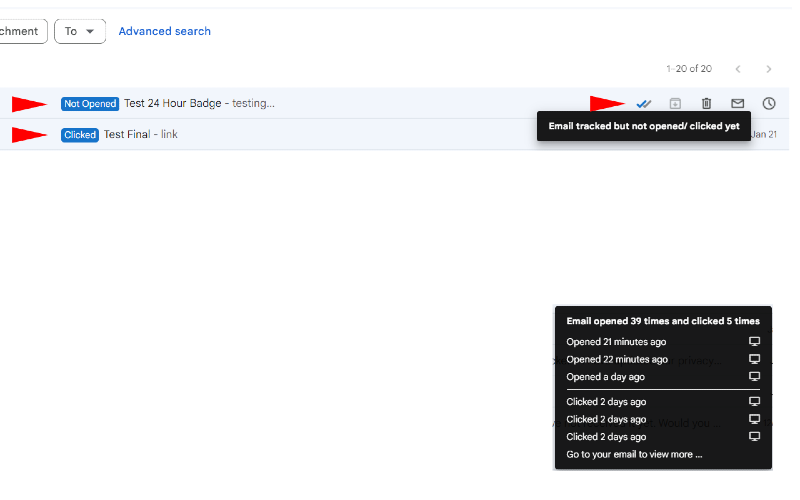Click the Clicked badge on Test Final
Viewport: 800px width, 500px height.
pos(80,135)
